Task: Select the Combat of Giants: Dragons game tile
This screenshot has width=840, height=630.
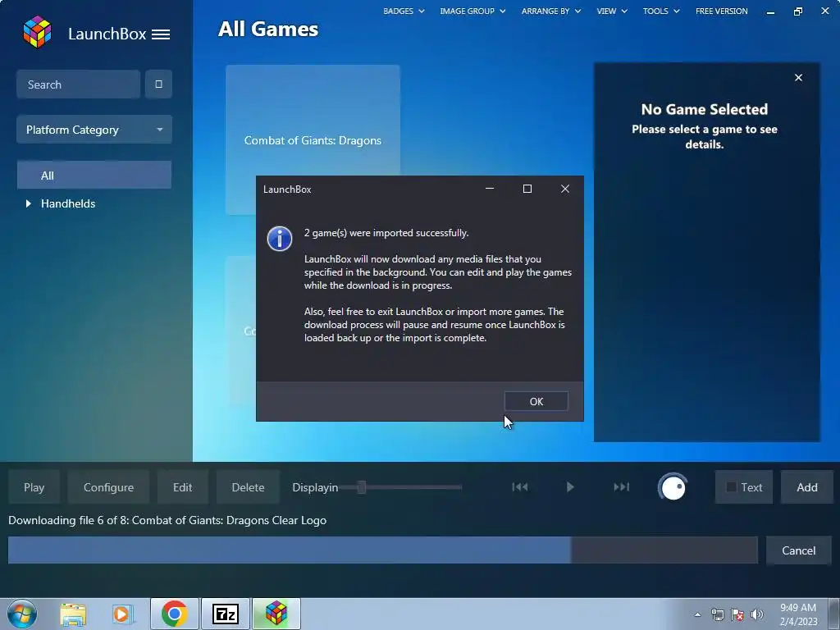Action: point(313,140)
